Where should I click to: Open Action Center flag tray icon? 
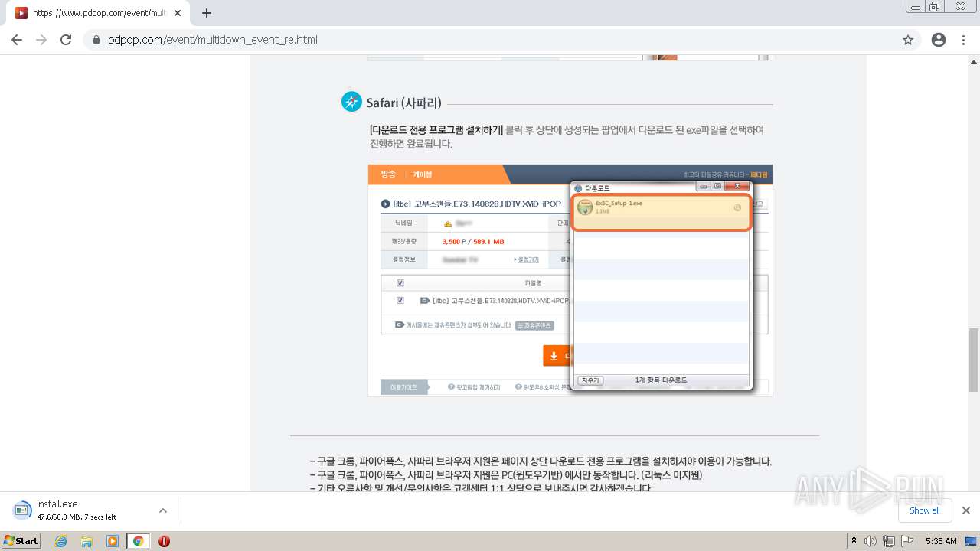pyautogui.click(x=906, y=541)
